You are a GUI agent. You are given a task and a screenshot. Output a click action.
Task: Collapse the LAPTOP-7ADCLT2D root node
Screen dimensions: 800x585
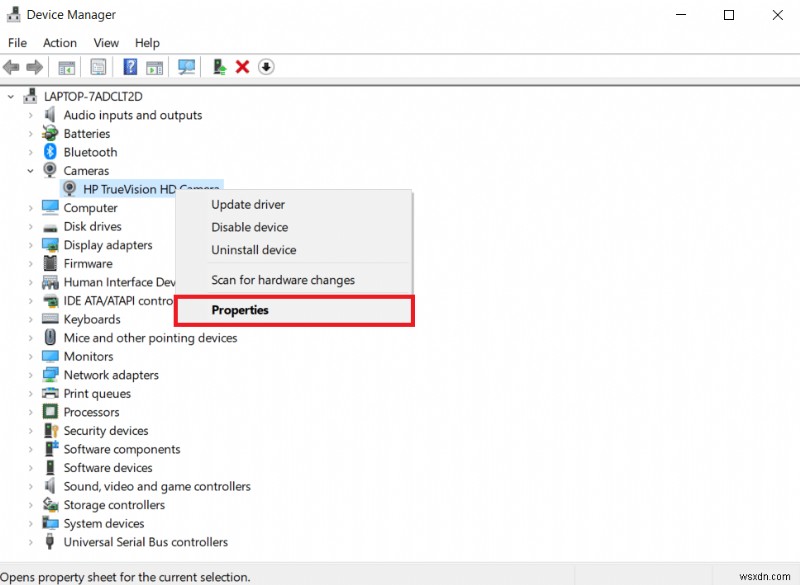click(11, 96)
